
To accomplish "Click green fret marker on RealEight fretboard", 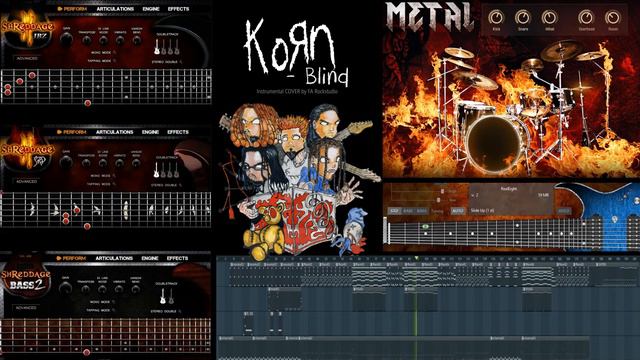I will pyautogui.click(x=426, y=226).
